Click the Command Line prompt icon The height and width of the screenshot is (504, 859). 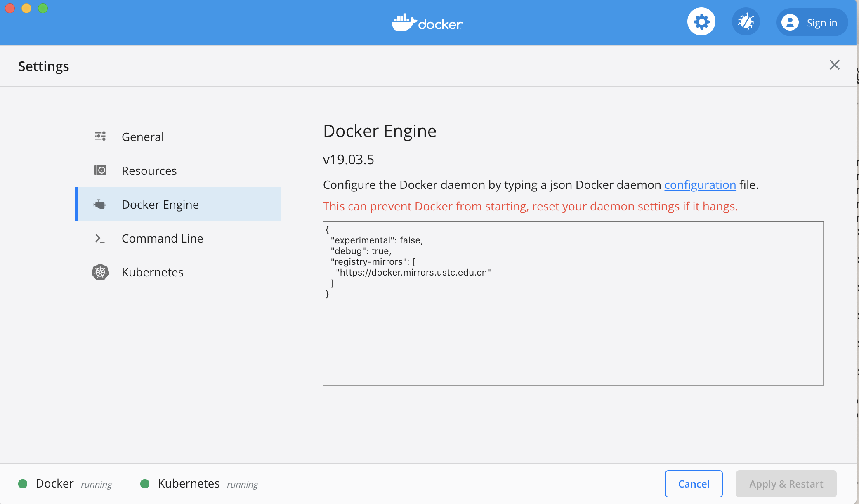tap(100, 238)
